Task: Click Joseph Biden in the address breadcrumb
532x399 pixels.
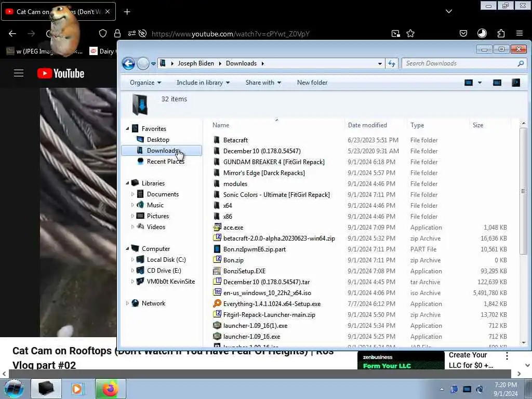Action: [196, 63]
